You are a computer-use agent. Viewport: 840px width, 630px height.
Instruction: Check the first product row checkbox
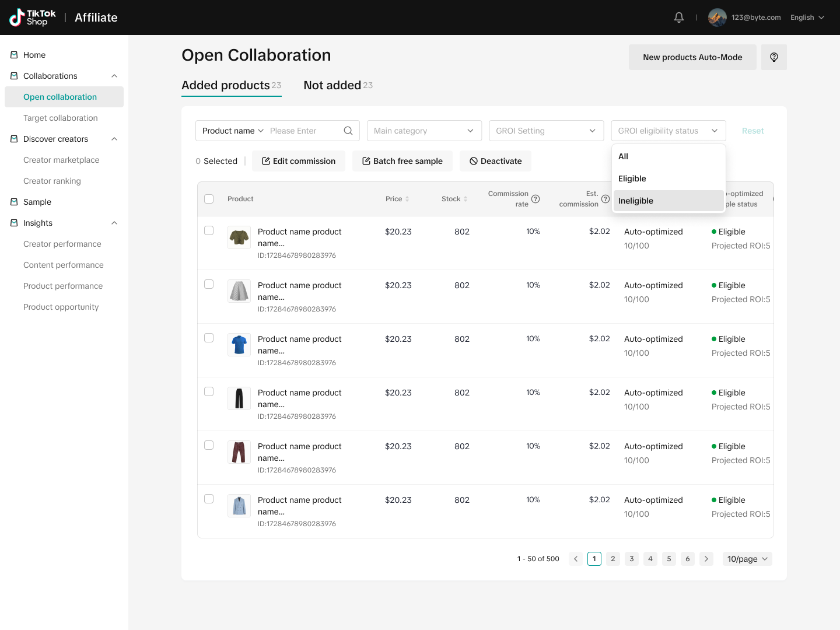[x=209, y=230]
